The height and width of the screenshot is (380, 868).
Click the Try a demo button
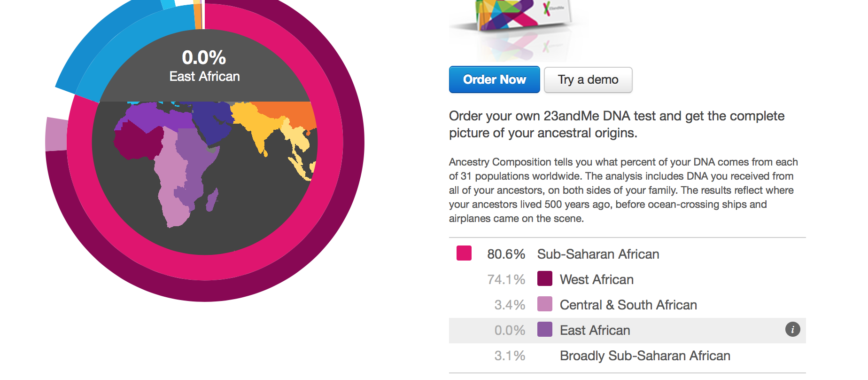pyautogui.click(x=588, y=80)
